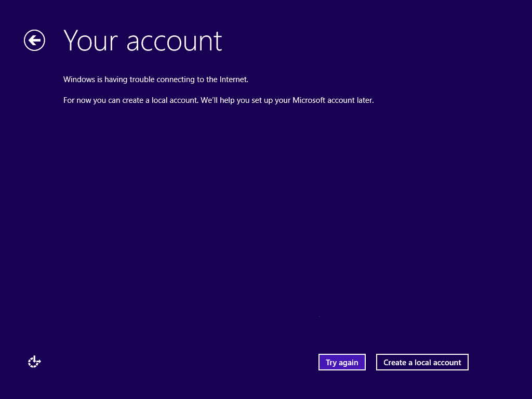Click Try again to retry the connection

coord(342,362)
